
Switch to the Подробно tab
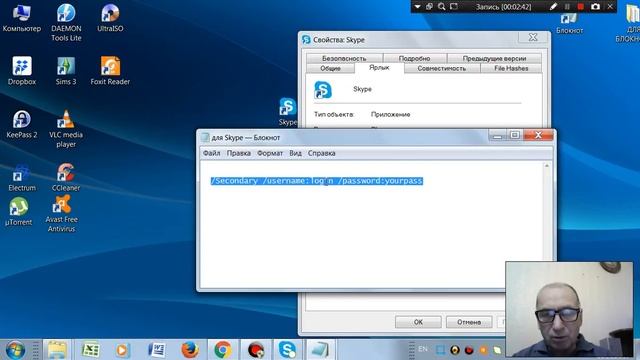[414, 58]
